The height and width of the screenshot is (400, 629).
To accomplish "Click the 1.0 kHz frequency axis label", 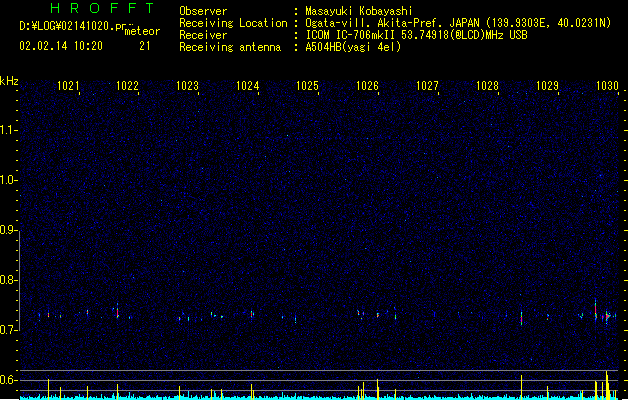I will [x=8, y=180].
